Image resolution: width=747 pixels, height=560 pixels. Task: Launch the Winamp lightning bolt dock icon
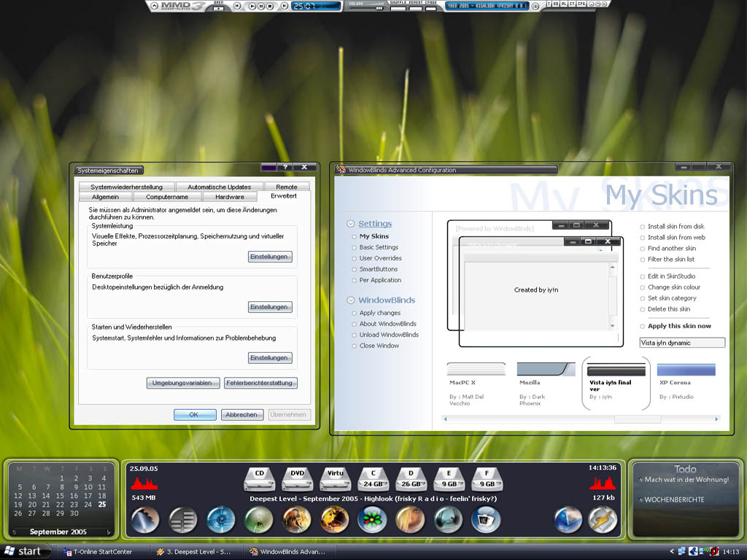click(x=603, y=519)
